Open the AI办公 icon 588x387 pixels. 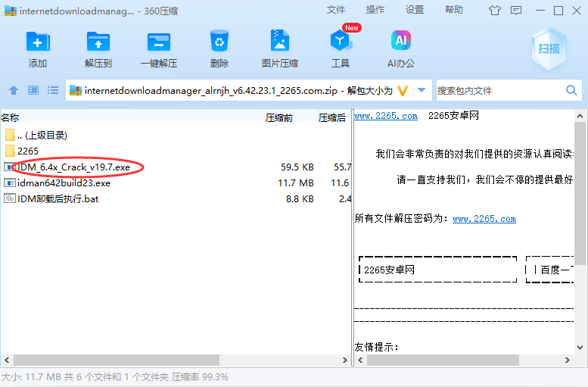pos(401,40)
